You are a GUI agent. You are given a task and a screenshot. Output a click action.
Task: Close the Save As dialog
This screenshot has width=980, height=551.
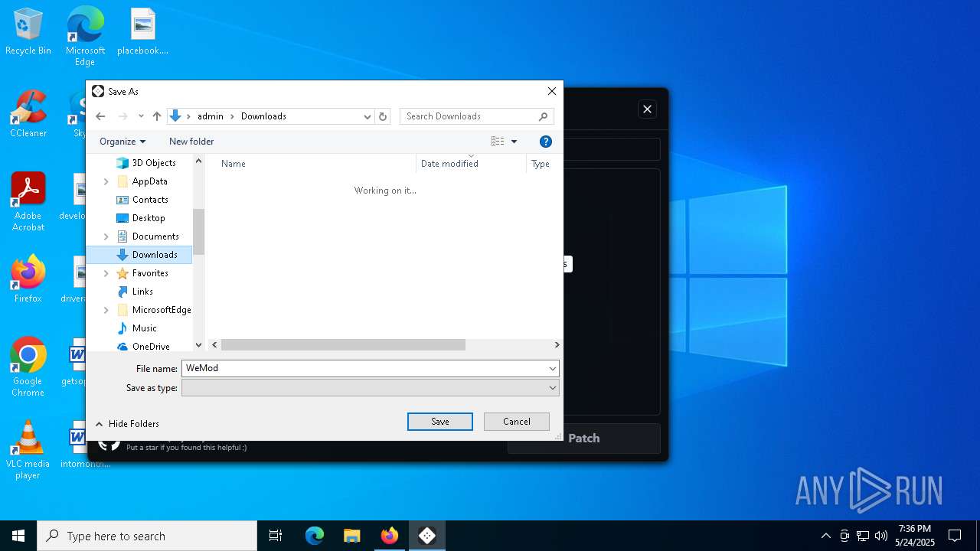(552, 91)
